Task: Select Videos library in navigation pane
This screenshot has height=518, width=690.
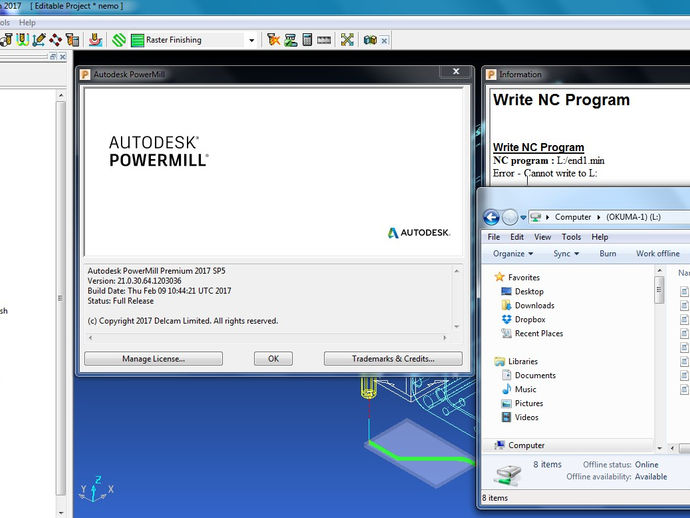Action: [x=520, y=417]
